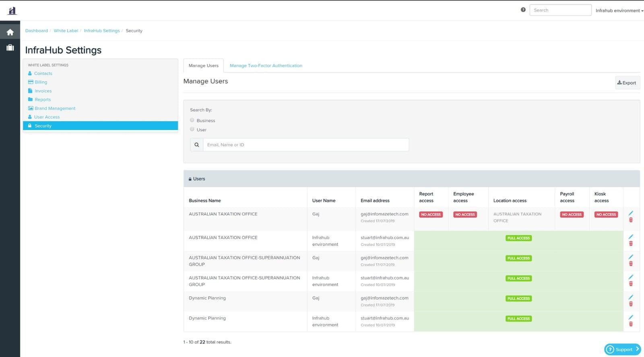Image resolution: width=644 pixels, height=357 pixels.
Task: Click the Email address column header
Action: [375, 201]
